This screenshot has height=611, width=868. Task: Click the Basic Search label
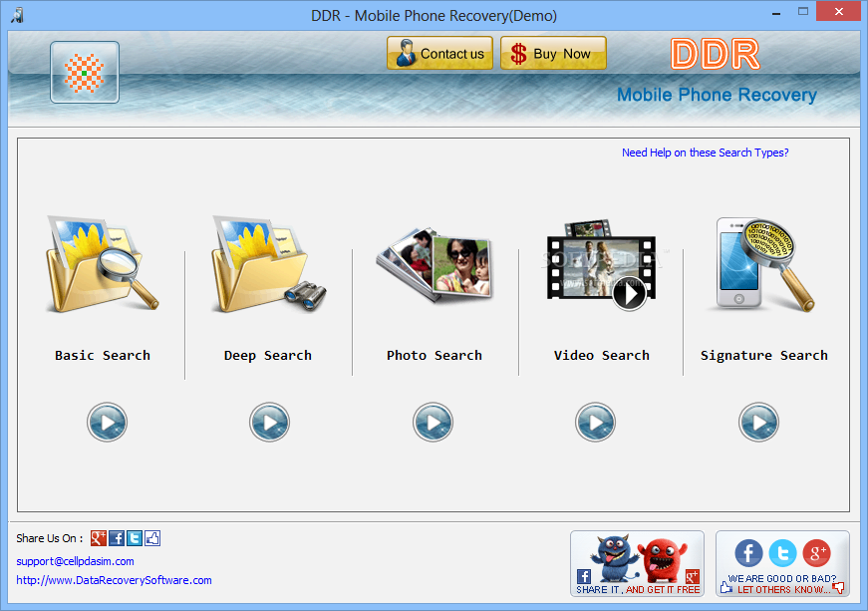pyautogui.click(x=103, y=355)
